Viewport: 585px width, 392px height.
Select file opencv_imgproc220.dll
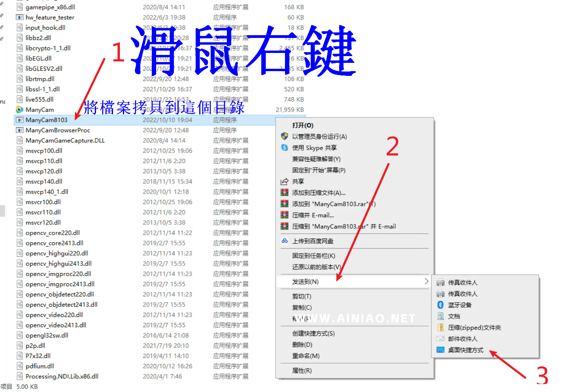tap(58, 273)
